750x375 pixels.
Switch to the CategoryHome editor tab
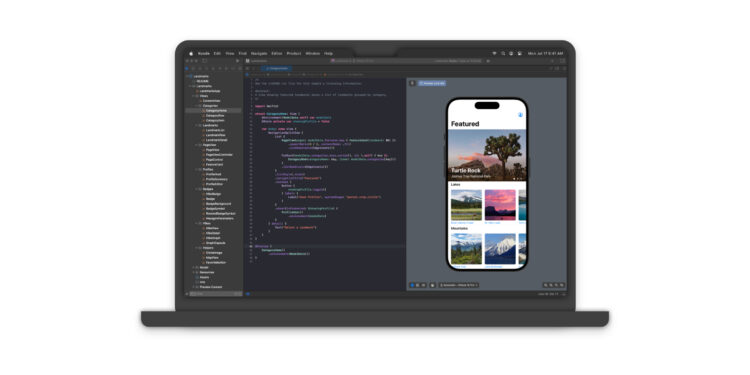(x=277, y=68)
